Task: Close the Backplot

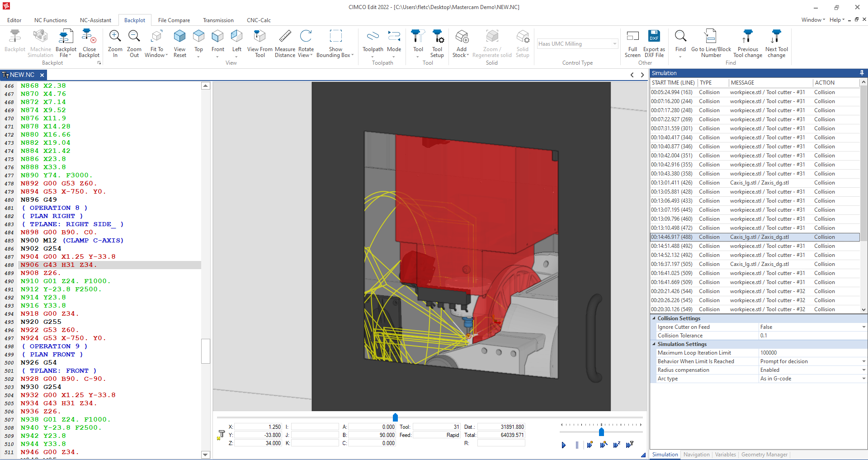Action: (89, 43)
